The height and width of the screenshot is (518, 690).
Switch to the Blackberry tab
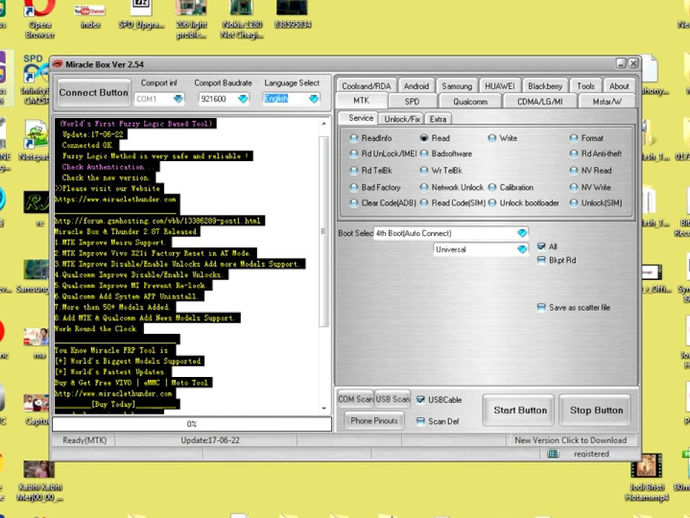545,86
